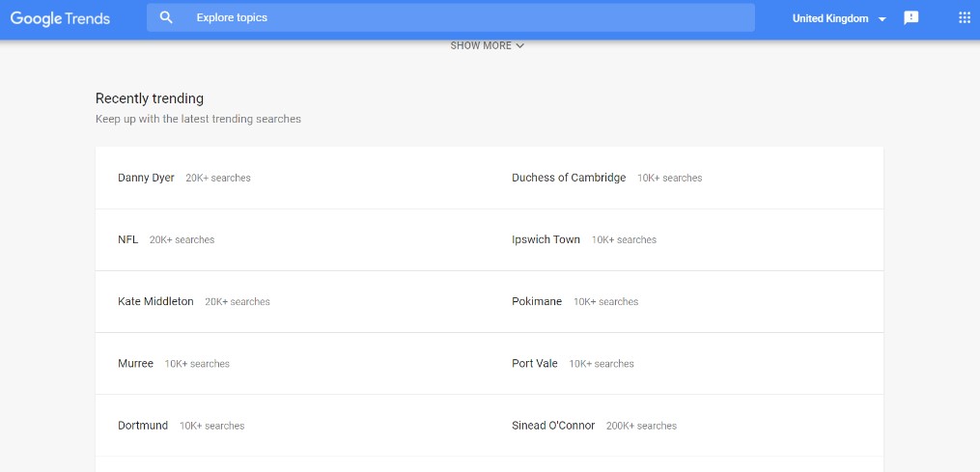The width and height of the screenshot is (980, 472).
Task: Click "10K+ searches" beside Dortmund
Action: click(211, 426)
